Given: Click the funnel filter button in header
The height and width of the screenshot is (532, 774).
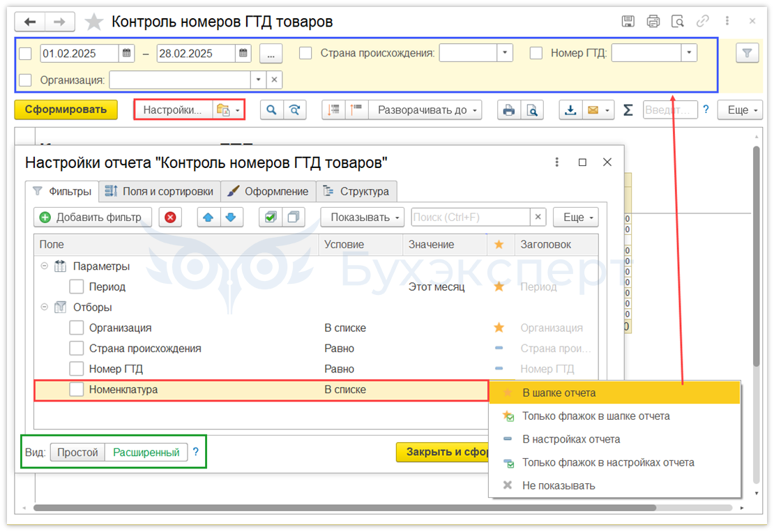Looking at the screenshot, I should click(x=747, y=53).
